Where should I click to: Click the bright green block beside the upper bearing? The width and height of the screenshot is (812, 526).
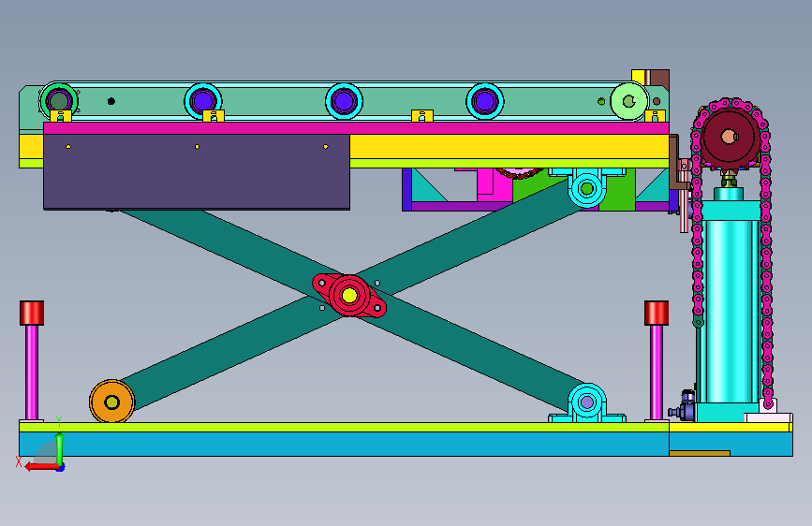pyautogui.click(x=616, y=192)
